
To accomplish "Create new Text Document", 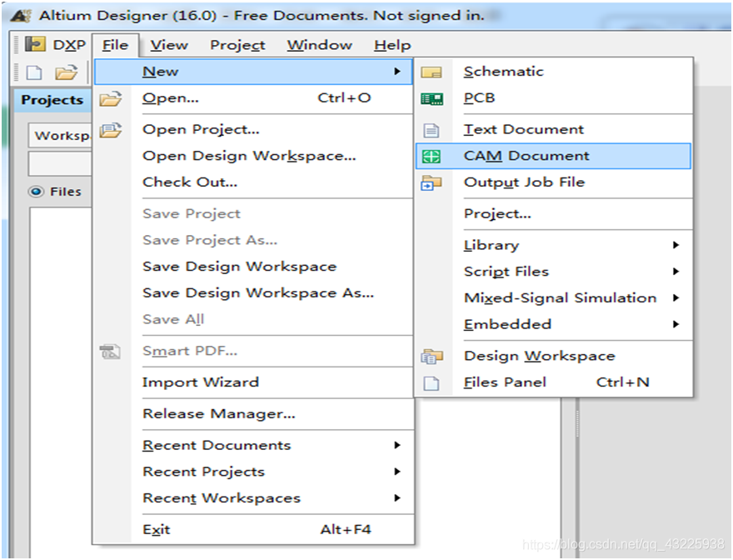I will [553, 130].
